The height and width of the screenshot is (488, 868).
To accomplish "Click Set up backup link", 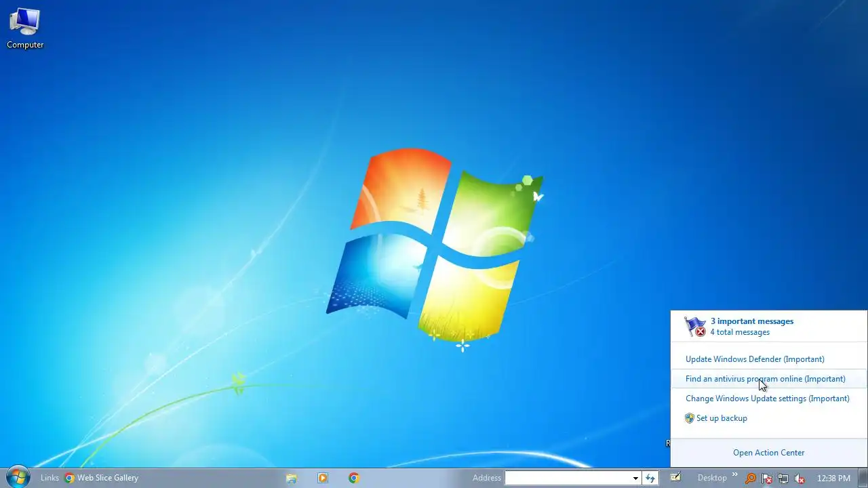I will (x=722, y=418).
